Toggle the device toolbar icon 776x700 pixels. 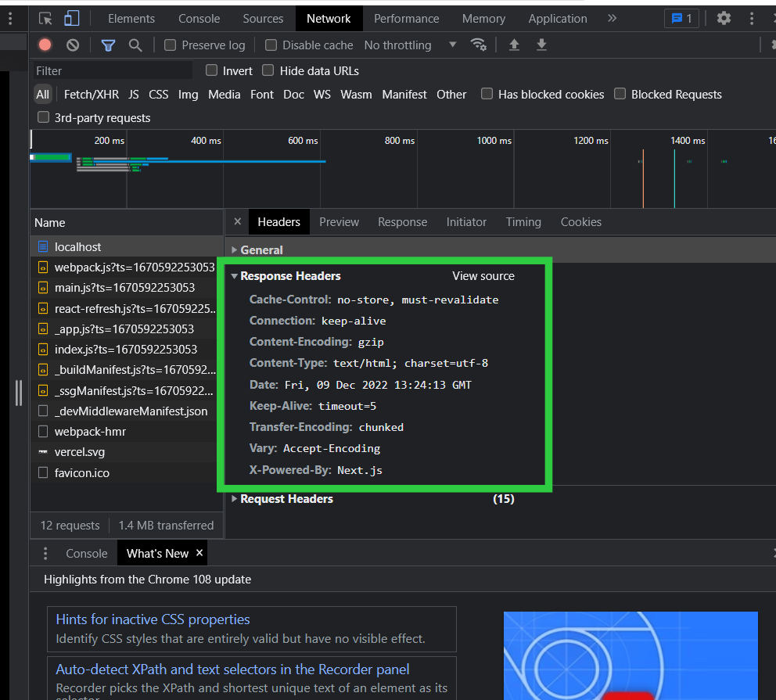71,19
